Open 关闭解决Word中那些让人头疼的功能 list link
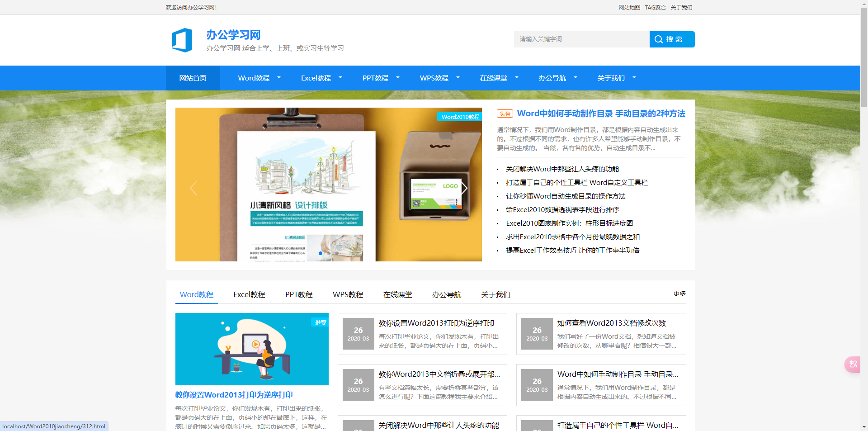The height and width of the screenshot is (431, 868). tap(562, 169)
